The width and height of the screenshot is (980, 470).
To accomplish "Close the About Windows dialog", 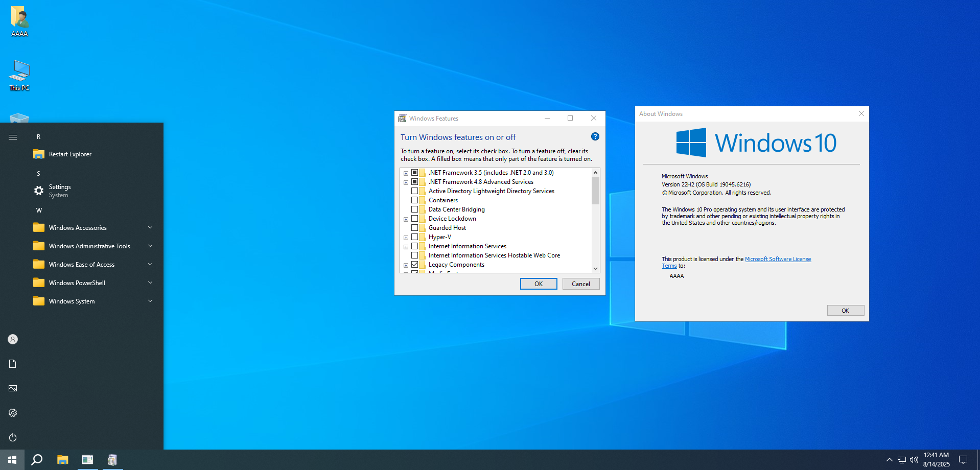I will tap(861, 113).
